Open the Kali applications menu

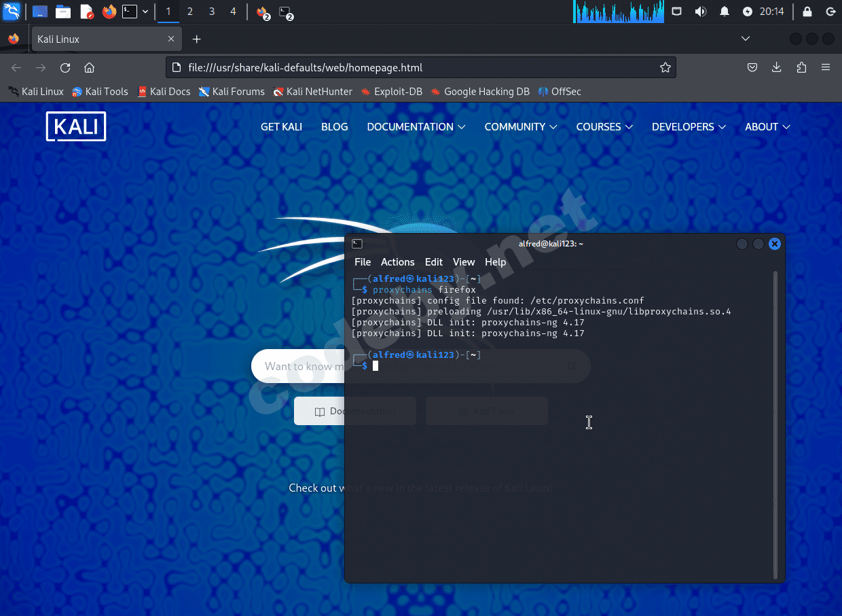[12, 11]
